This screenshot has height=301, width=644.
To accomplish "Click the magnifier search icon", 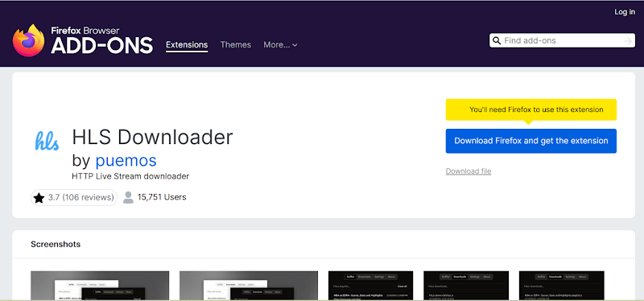I will click(x=497, y=41).
